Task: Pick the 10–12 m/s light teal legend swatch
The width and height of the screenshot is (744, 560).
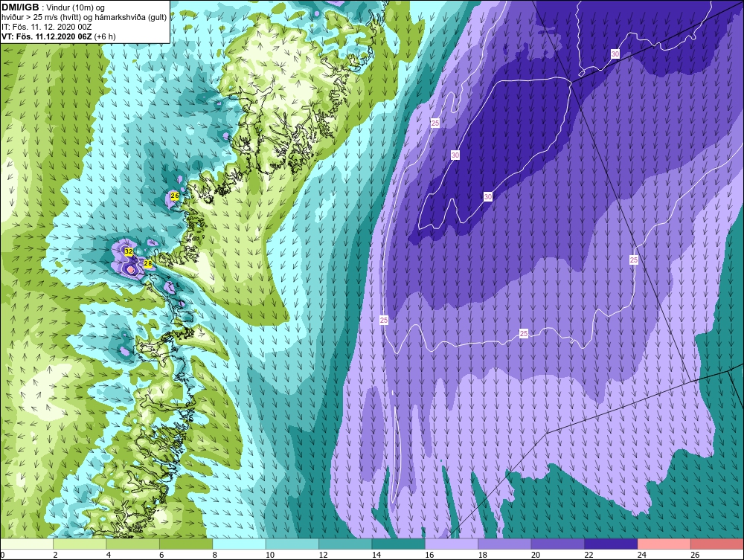Action: 292,544
